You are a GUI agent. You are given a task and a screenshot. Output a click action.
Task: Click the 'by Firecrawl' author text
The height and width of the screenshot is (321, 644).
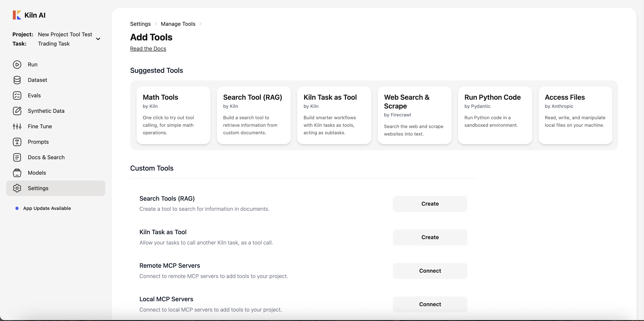click(397, 115)
